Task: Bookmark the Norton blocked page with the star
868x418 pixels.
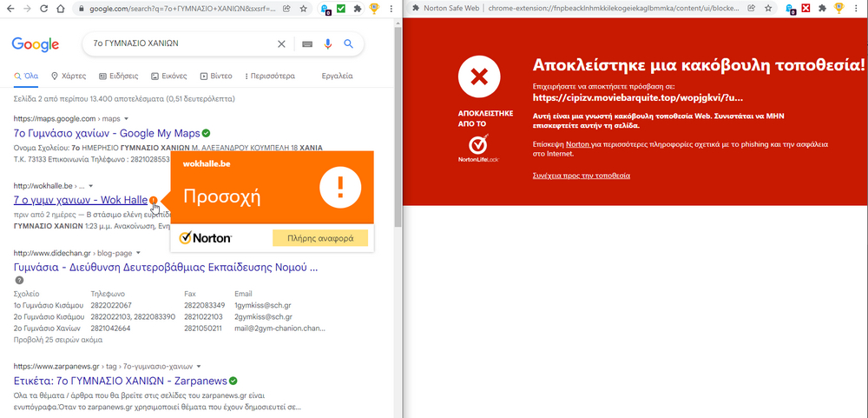Action: coord(767,9)
